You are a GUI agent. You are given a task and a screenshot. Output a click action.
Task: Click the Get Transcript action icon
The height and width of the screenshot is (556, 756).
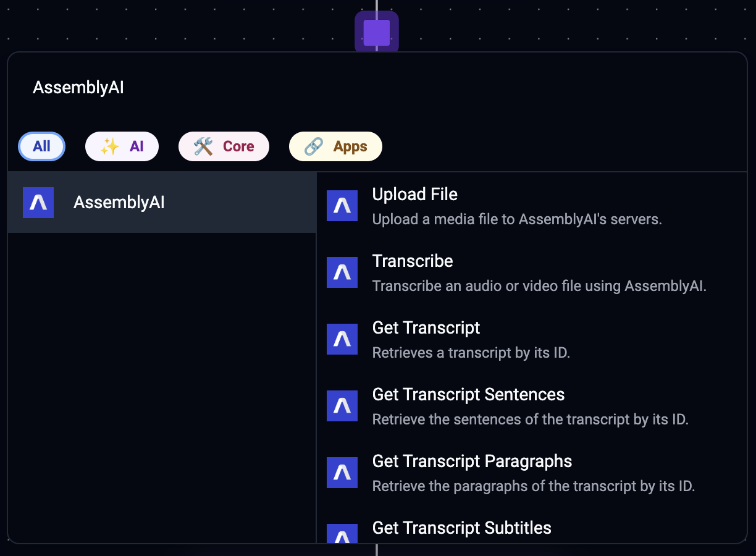342,339
